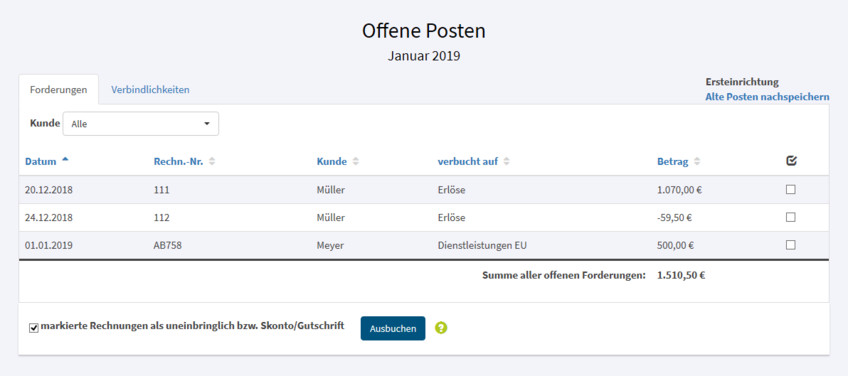Click the sort icon beside Betrag
Viewport: 848px width, 376px height.
pos(697,161)
